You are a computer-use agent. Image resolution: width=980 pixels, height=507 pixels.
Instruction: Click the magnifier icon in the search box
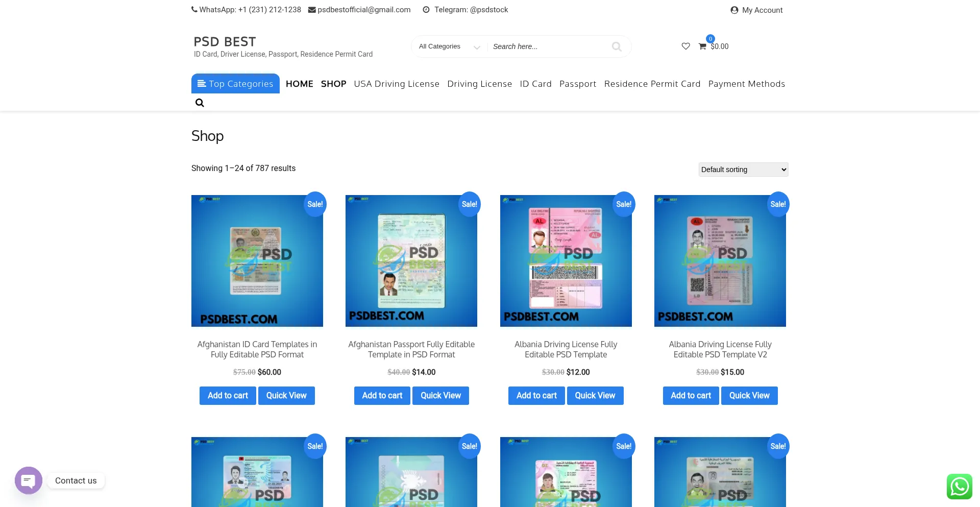click(x=617, y=46)
